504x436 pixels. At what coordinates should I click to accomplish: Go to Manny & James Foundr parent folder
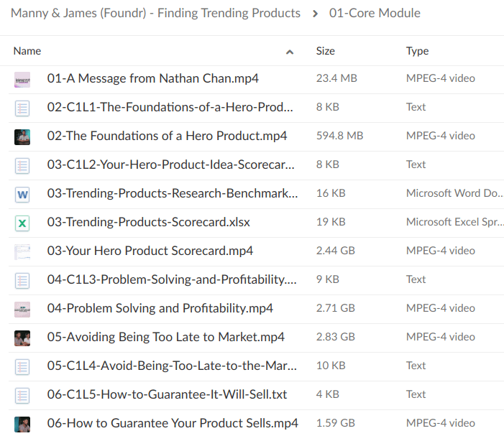pyautogui.click(x=155, y=13)
